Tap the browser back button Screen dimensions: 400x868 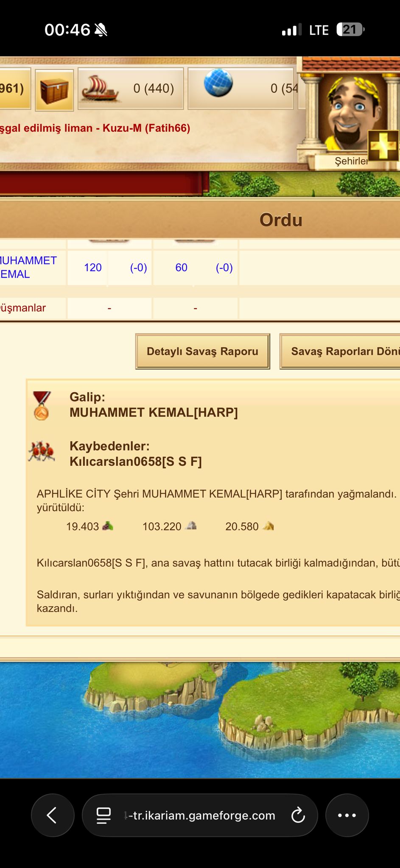53,815
